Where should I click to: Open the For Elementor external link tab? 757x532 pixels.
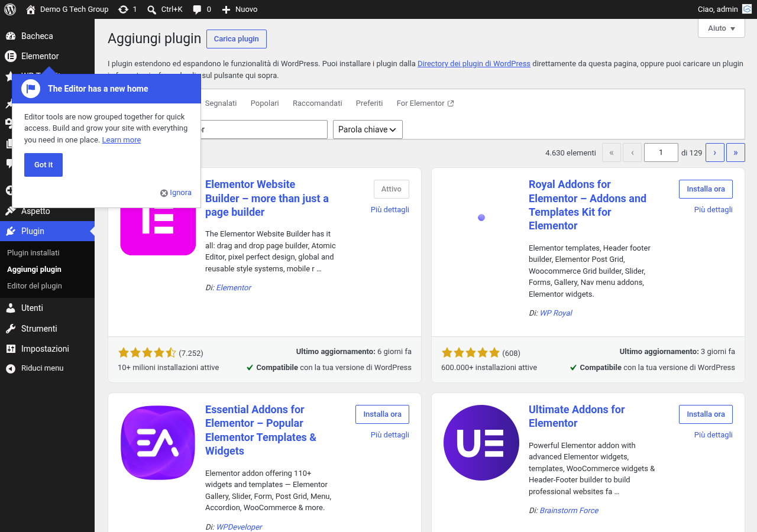(x=425, y=103)
